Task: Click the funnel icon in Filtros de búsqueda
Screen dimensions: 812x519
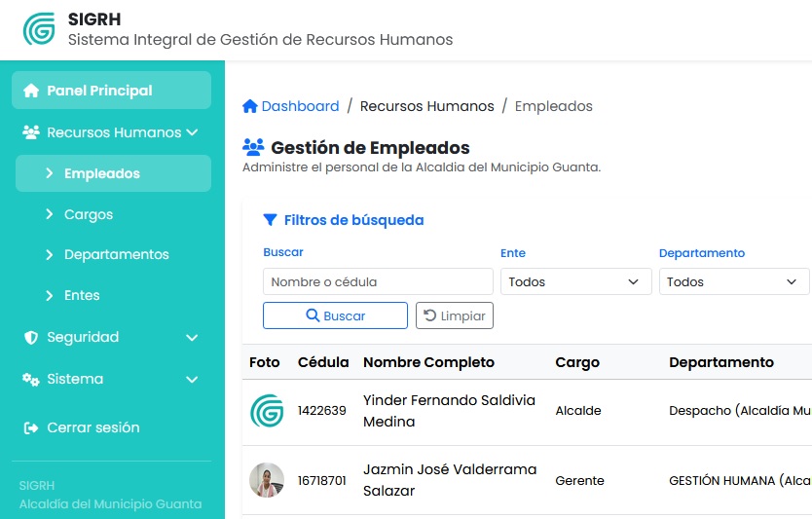Action: 270,220
